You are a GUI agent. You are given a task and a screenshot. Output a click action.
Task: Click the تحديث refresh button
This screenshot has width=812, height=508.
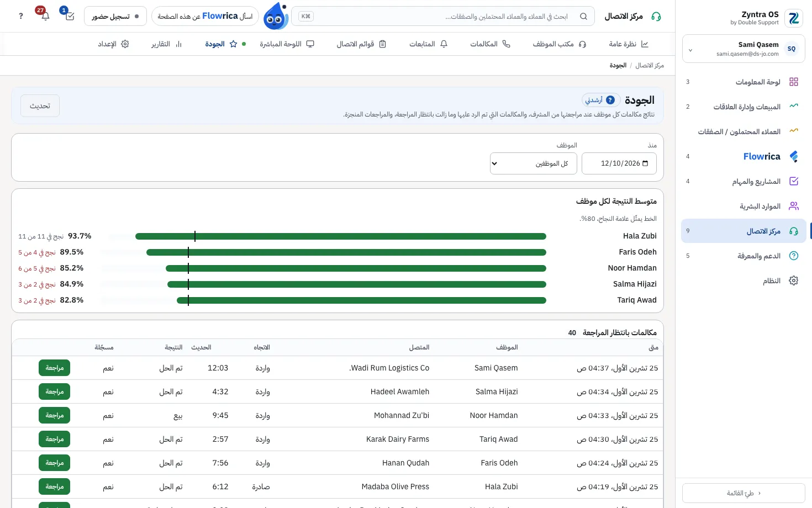[40, 106]
